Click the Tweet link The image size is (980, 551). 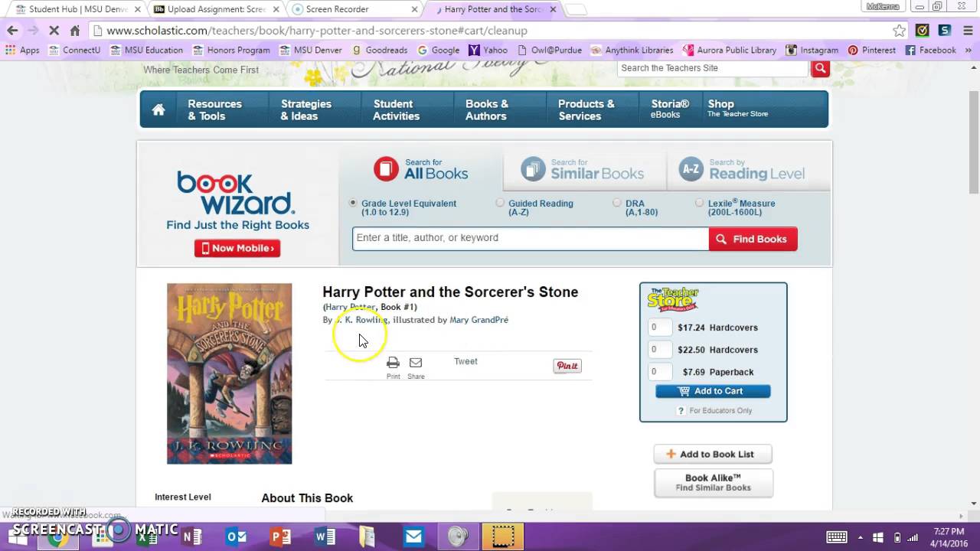(465, 361)
